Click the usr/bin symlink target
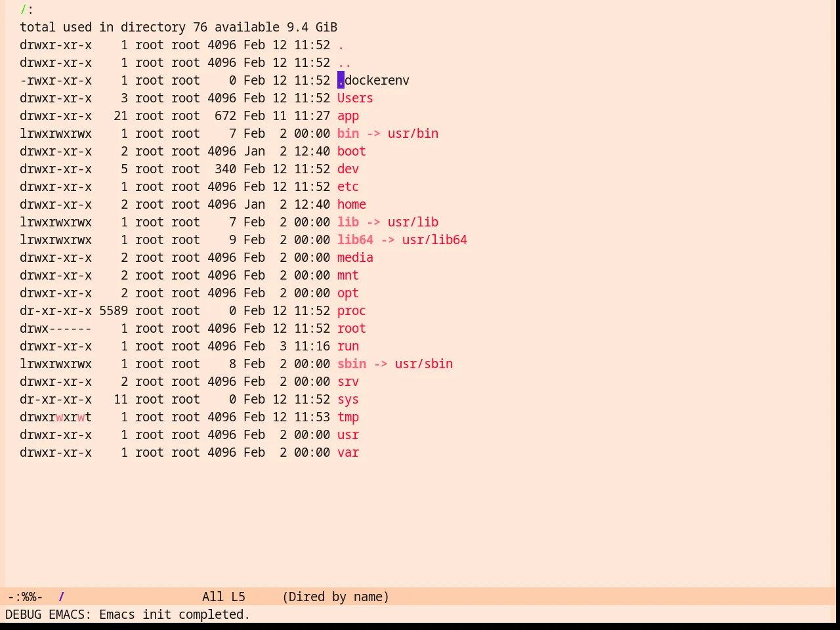The height and width of the screenshot is (630, 840). 413,134
